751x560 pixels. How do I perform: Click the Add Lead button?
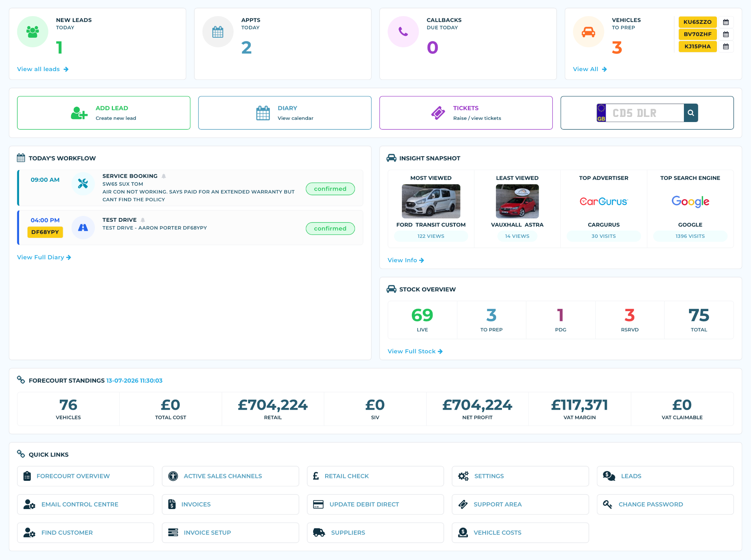[x=104, y=113]
